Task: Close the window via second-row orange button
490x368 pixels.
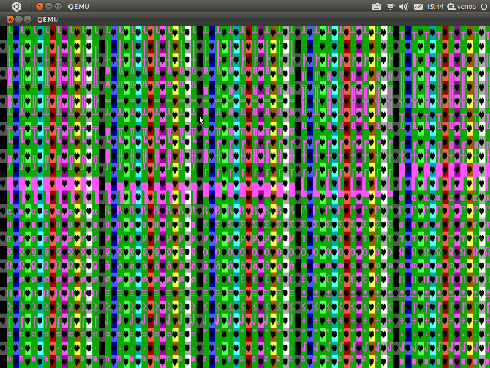Action: 10,19
